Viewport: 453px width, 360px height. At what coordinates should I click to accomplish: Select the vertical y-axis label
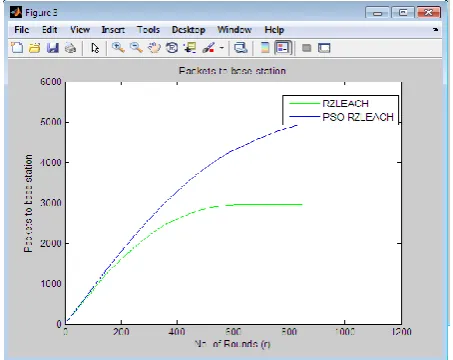(x=28, y=203)
